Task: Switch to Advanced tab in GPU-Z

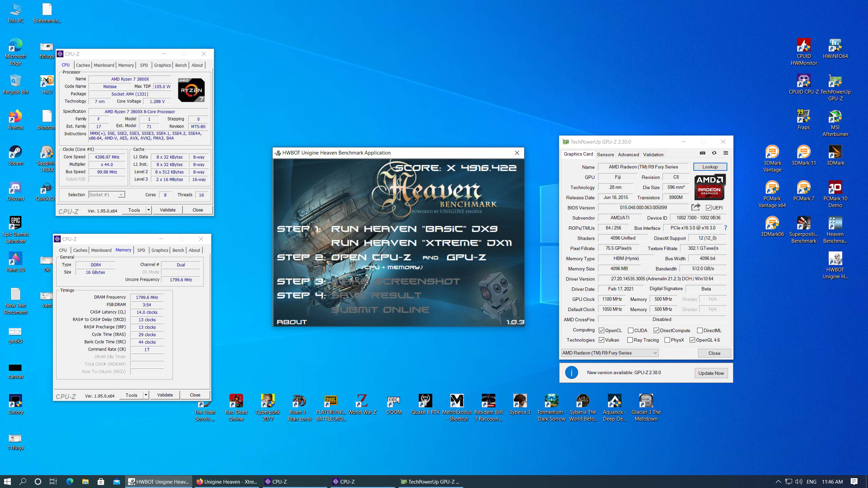Action: pos(628,155)
